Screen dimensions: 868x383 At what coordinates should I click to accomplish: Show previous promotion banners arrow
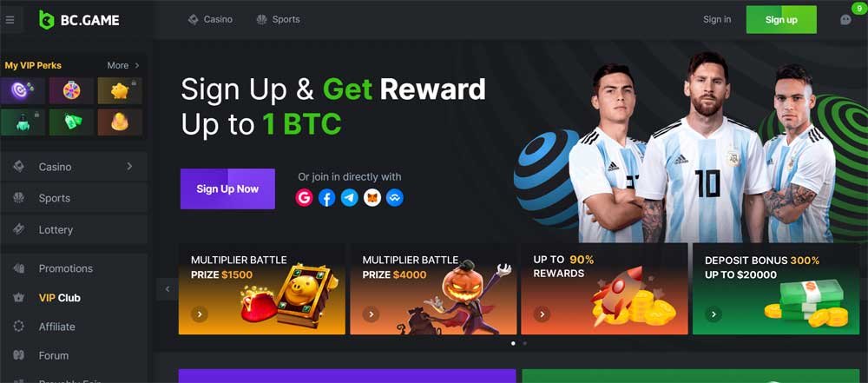pyautogui.click(x=168, y=289)
